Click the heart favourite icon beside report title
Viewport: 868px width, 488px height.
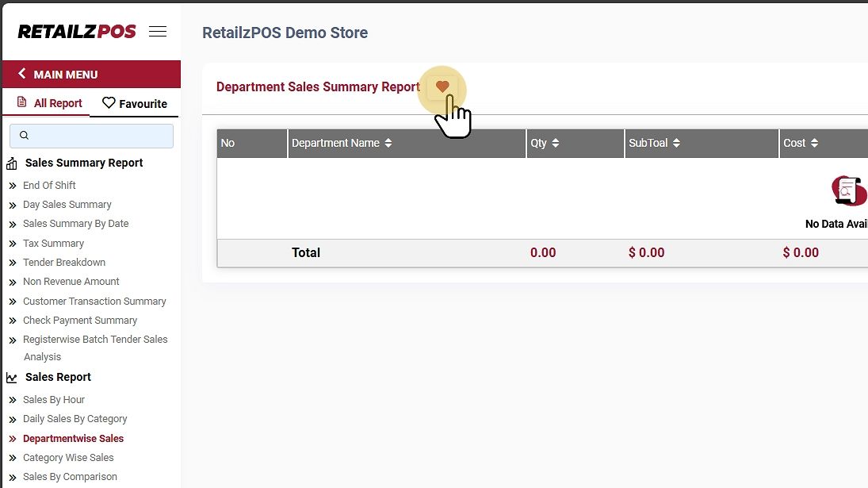(x=442, y=86)
